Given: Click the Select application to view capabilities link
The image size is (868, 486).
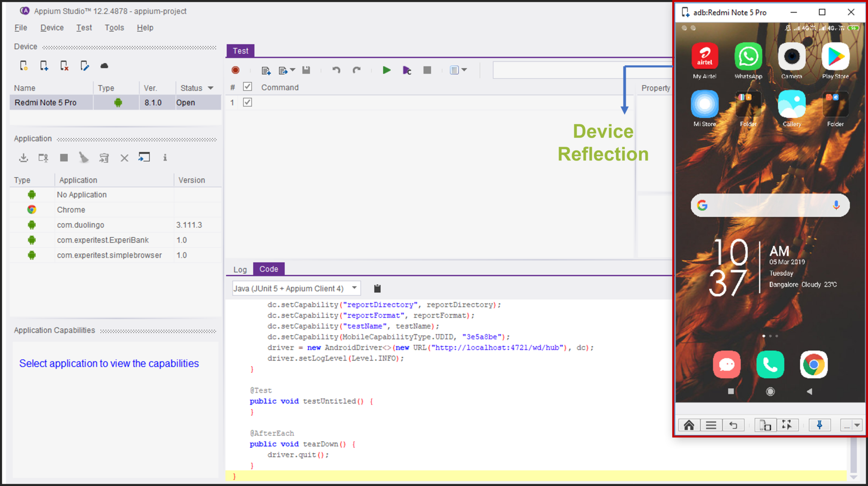Looking at the screenshot, I should tap(109, 363).
